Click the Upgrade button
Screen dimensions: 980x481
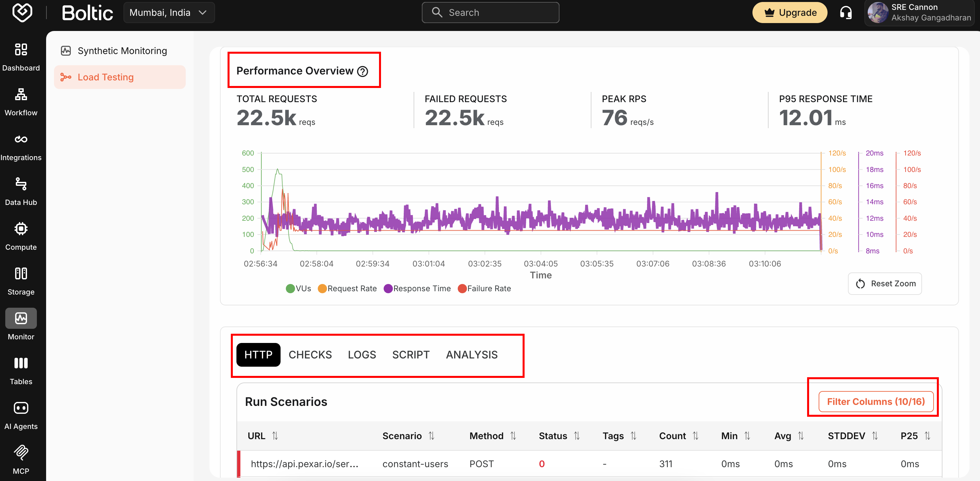(789, 13)
